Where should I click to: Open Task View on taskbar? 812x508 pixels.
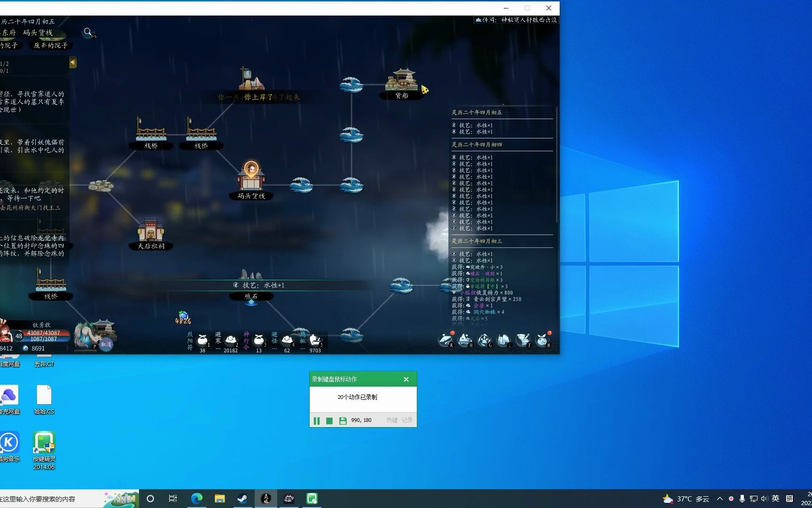[173, 499]
